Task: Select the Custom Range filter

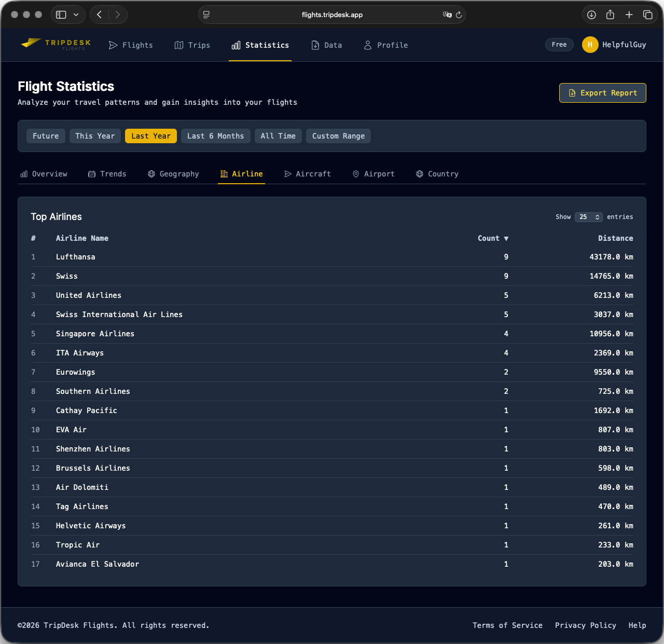Action: [x=338, y=136]
